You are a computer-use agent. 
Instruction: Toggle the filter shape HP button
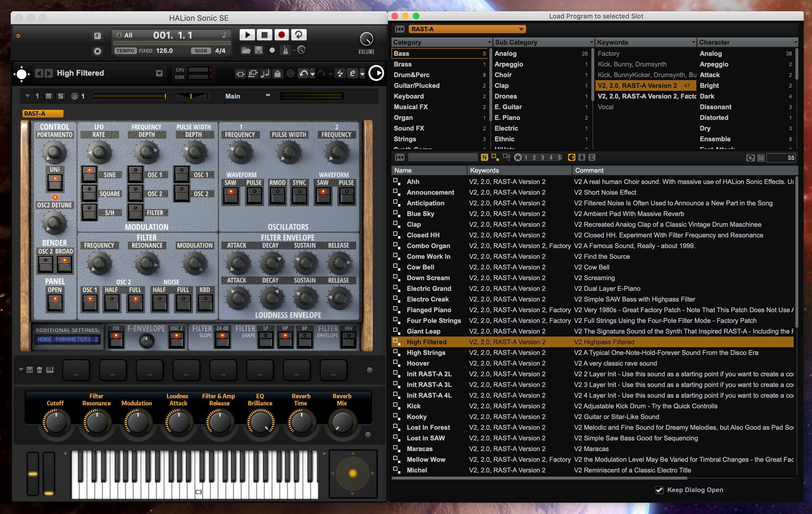285,339
